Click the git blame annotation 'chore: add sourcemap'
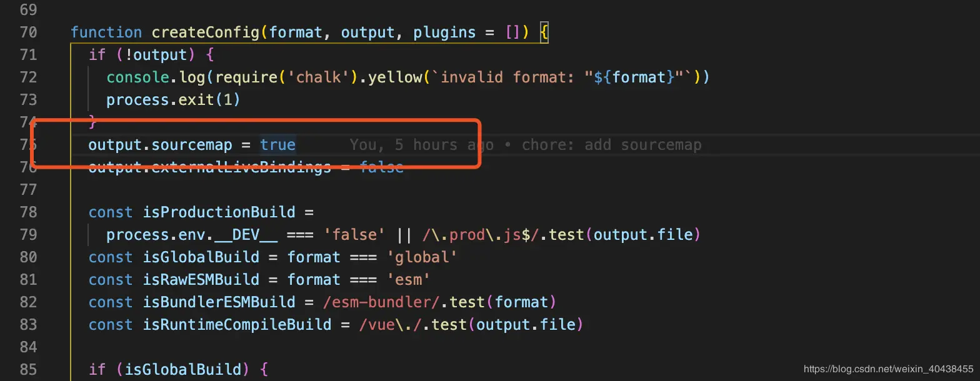This screenshot has width=980, height=381. point(612,145)
